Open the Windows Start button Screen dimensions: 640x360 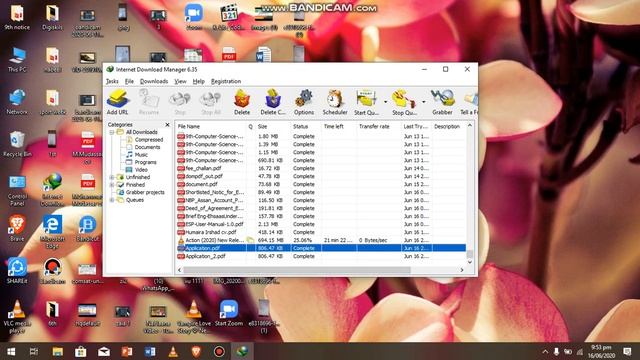pyautogui.click(x=11, y=351)
